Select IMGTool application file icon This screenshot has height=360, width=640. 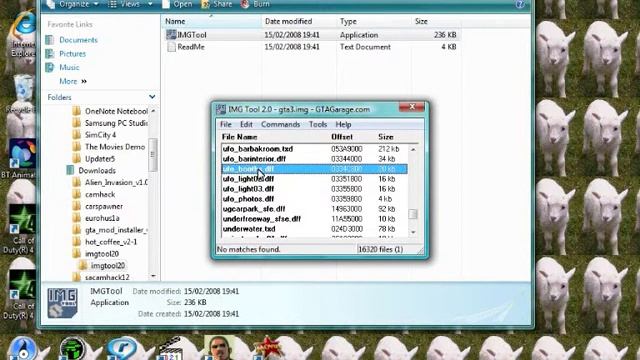pyautogui.click(x=171, y=35)
